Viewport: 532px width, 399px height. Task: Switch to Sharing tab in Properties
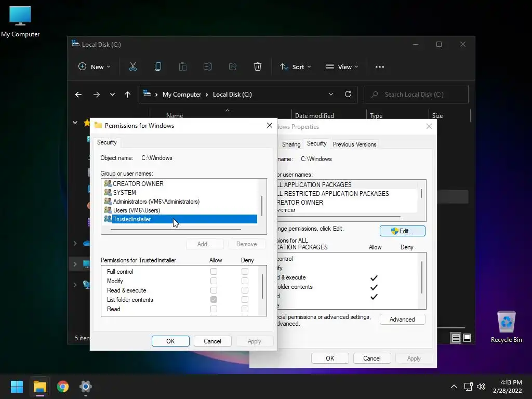[291, 144]
